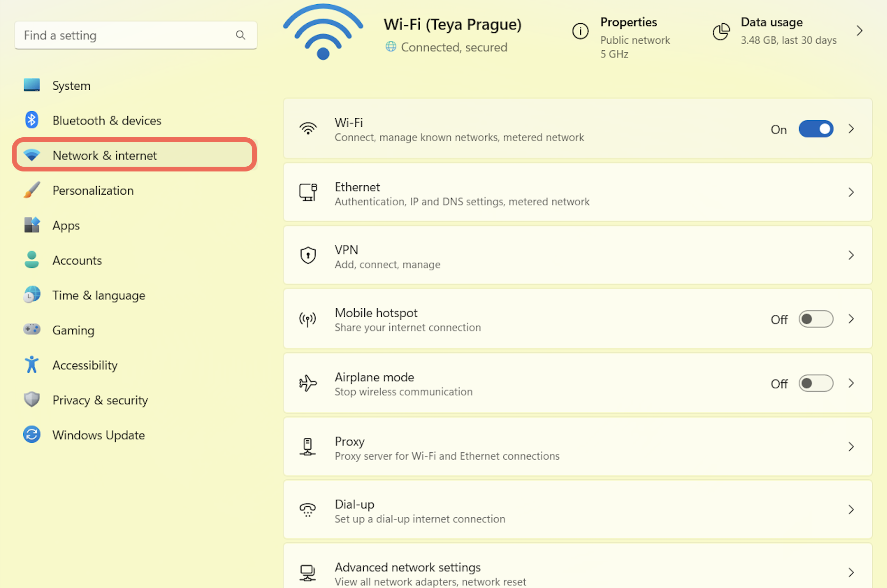Click the Properties info icon
Screen dimensions: 887x588
pos(580,31)
